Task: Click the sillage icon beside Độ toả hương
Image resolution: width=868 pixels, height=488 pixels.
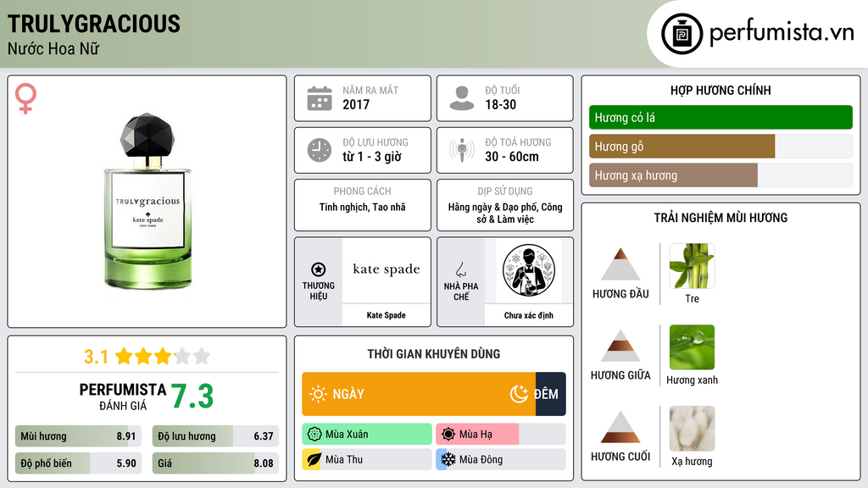Action: coord(462,150)
